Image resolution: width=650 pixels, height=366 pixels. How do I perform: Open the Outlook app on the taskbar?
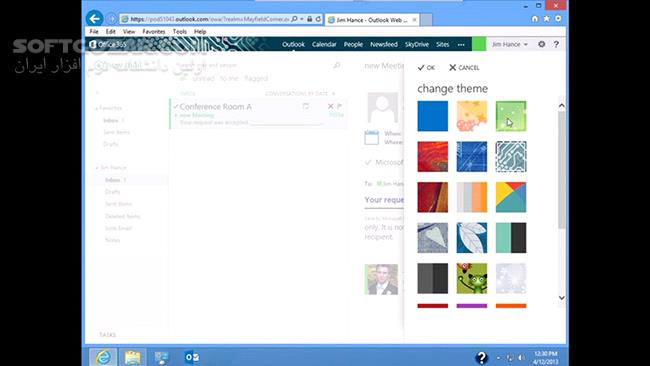(x=192, y=357)
